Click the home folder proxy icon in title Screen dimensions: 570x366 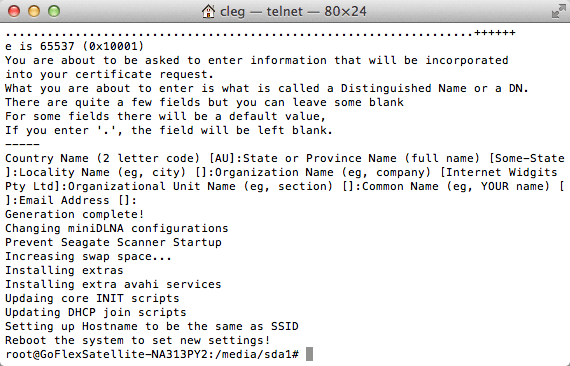point(208,11)
